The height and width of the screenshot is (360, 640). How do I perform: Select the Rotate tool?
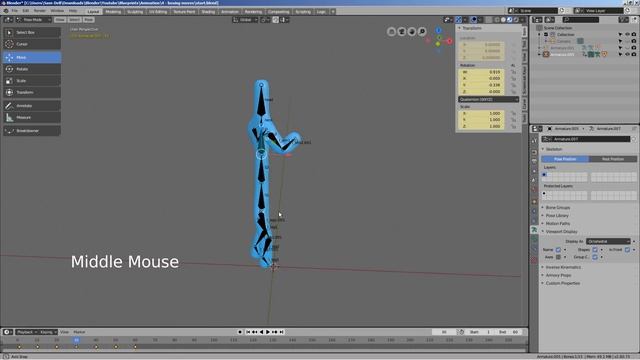tap(32, 69)
